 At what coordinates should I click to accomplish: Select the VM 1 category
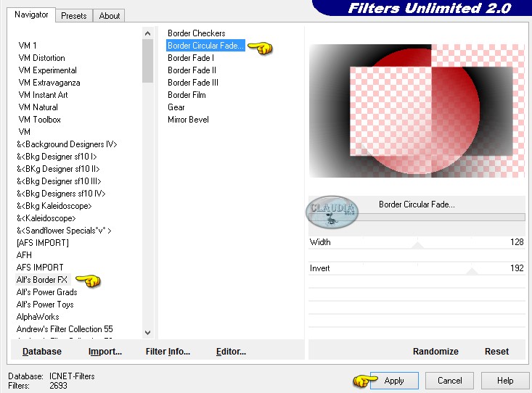click(x=28, y=46)
